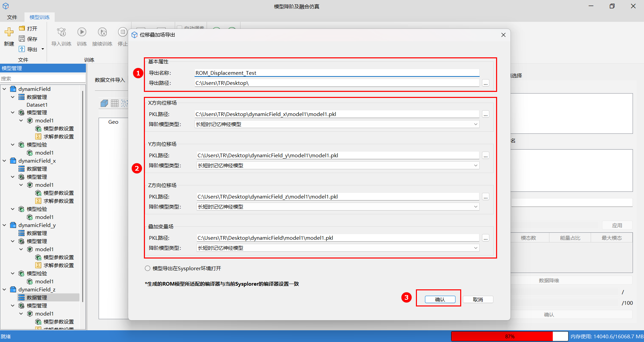Click the Open (打开) folder icon
Viewport: 644px width, 342px height.
22,28
